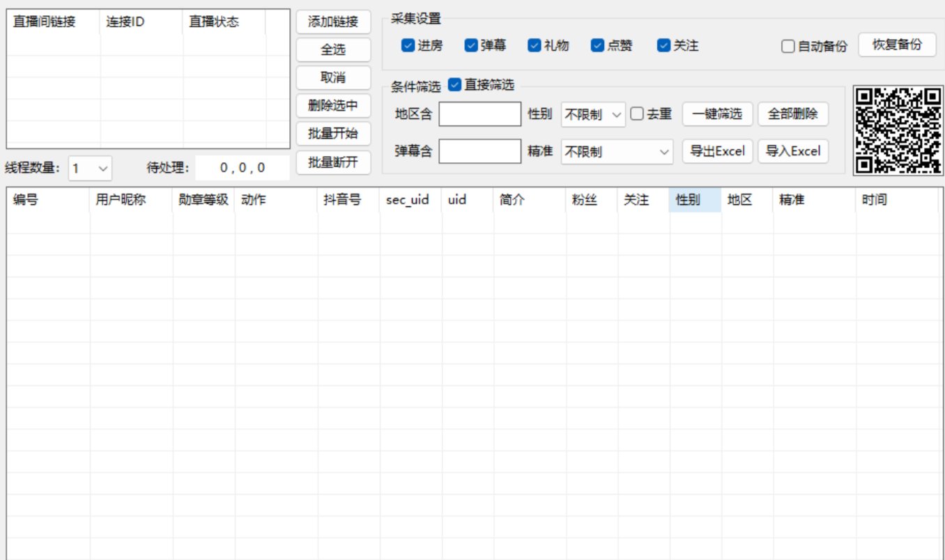Enable the 自动备份 option
Screen dimensions: 945x560
coord(787,45)
